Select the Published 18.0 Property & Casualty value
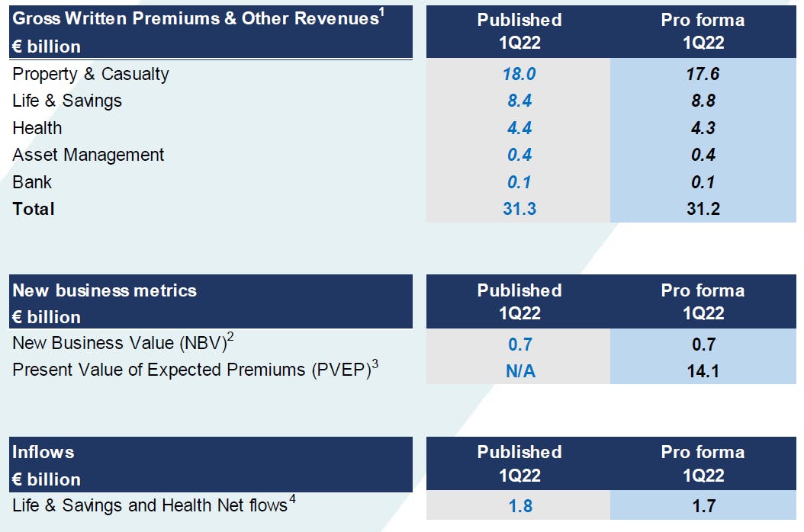 pos(519,74)
